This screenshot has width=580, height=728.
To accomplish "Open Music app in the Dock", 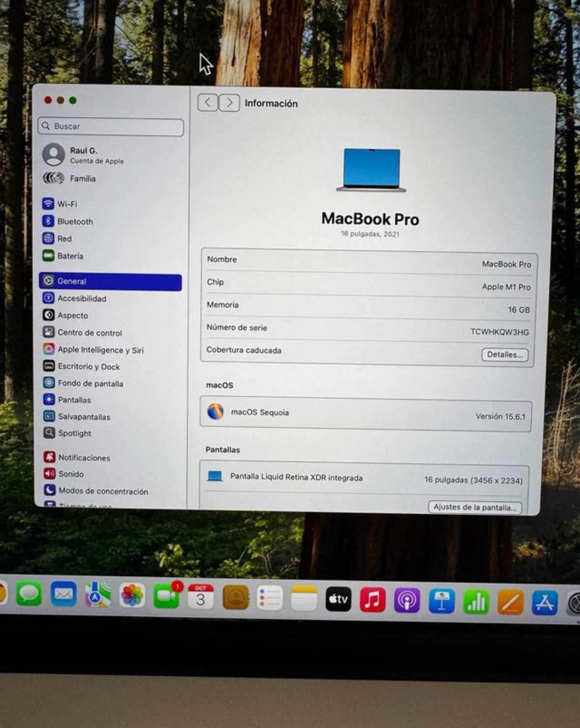I will coord(372,600).
